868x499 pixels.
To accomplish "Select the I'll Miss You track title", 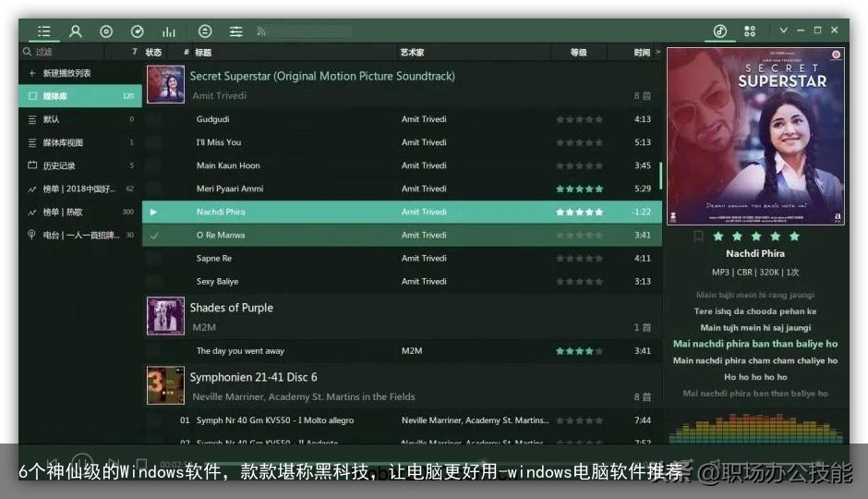I will coord(219,142).
